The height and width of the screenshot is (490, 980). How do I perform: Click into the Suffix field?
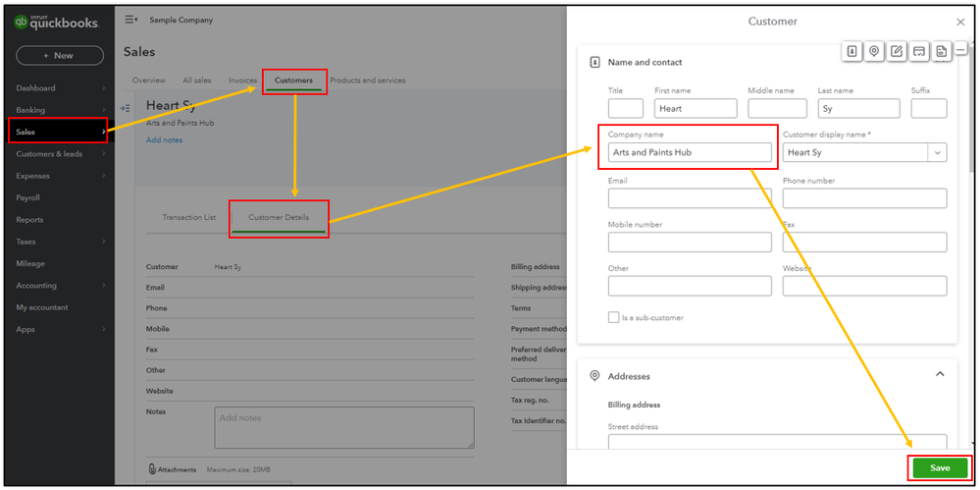pyautogui.click(x=929, y=108)
